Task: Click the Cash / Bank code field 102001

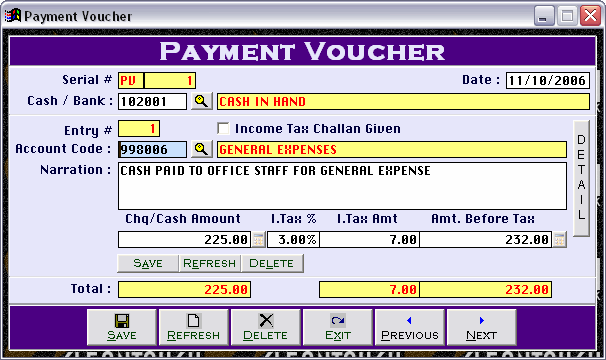Action: point(152,101)
